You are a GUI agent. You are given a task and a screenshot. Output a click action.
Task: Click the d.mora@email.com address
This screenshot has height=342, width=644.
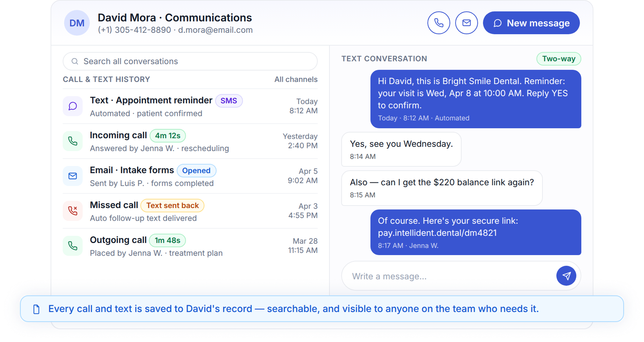tap(215, 30)
